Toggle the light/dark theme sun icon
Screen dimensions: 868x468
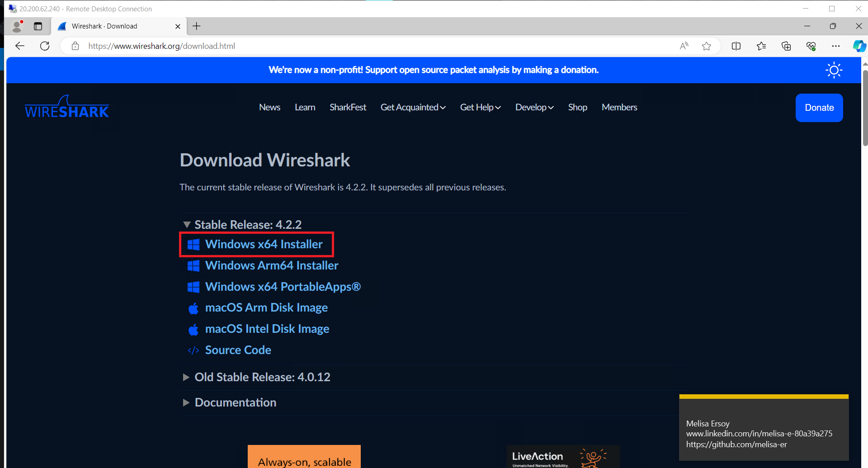[x=834, y=70]
